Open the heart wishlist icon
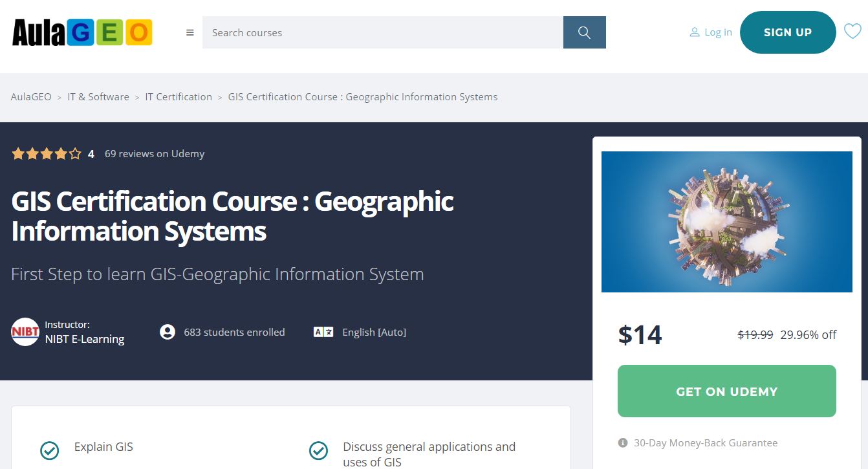Screen dimensions: 868x469 [852, 31]
